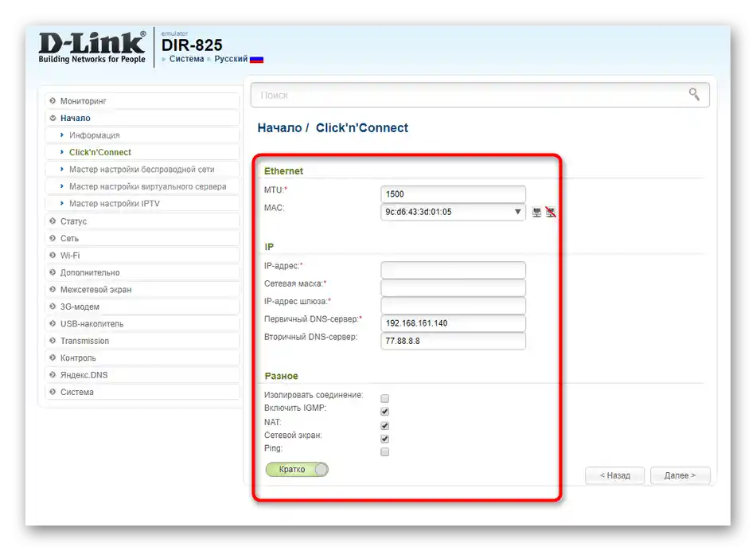Enable the Изолировать соединение checkbox

point(384,398)
